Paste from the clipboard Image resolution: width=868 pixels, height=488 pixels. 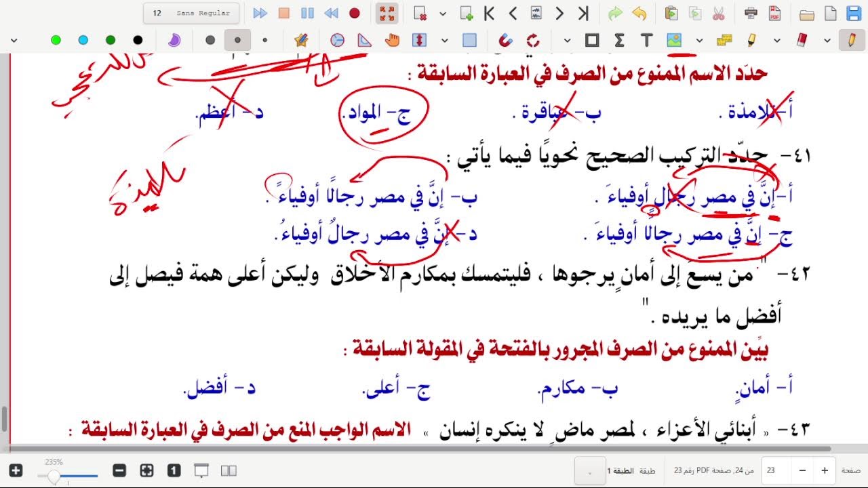pyautogui.click(x=671, y=14)
